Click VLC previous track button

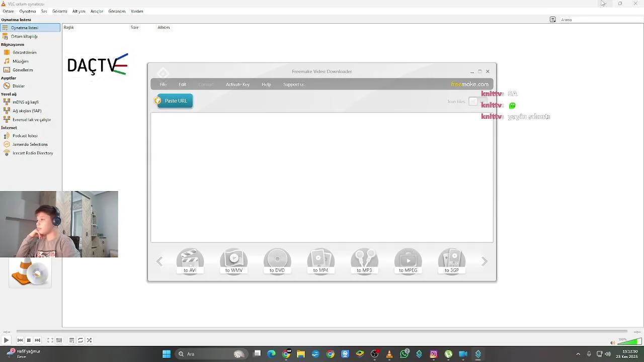(20, 340)
